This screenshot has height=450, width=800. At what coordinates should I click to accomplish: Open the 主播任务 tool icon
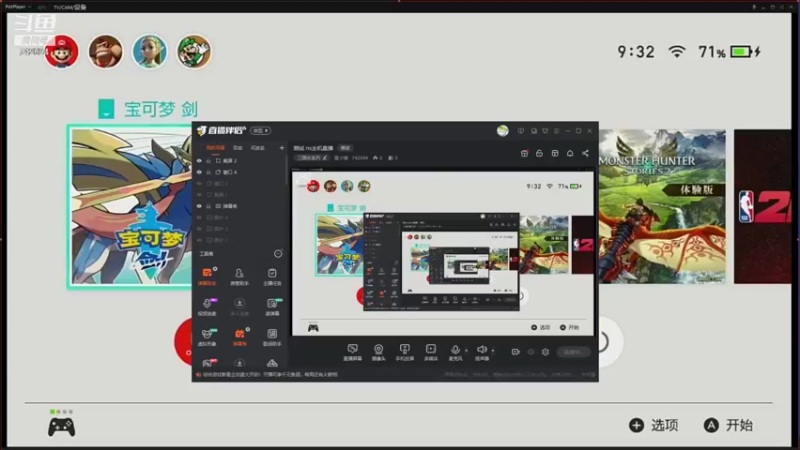(272, 276)
